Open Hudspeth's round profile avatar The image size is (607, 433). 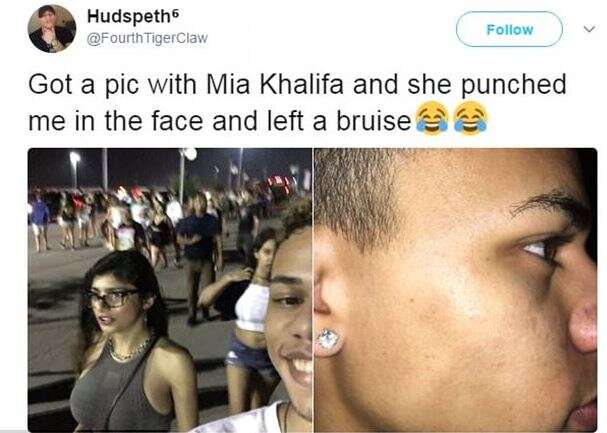[x=52, y=29]
